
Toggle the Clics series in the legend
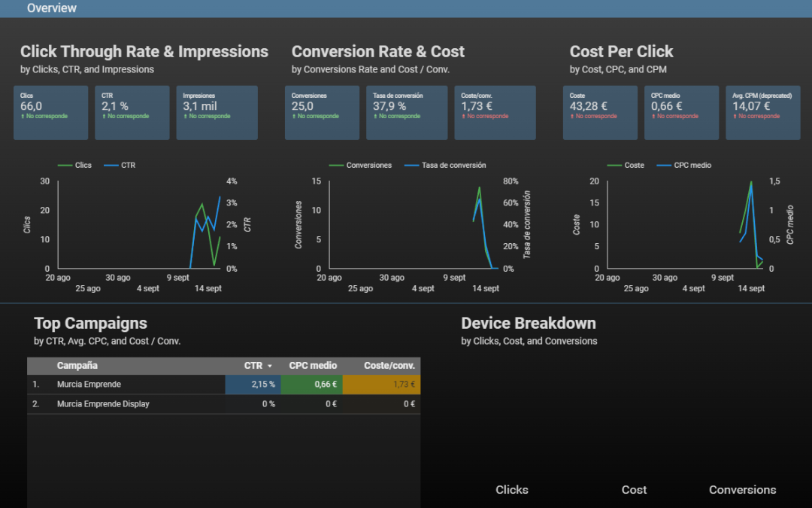tap(82, 165)
